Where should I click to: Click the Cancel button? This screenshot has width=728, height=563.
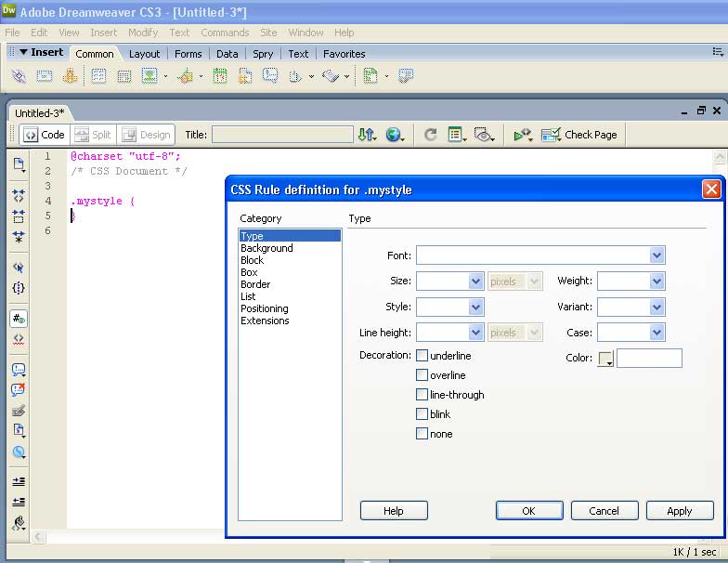(604, 511)
